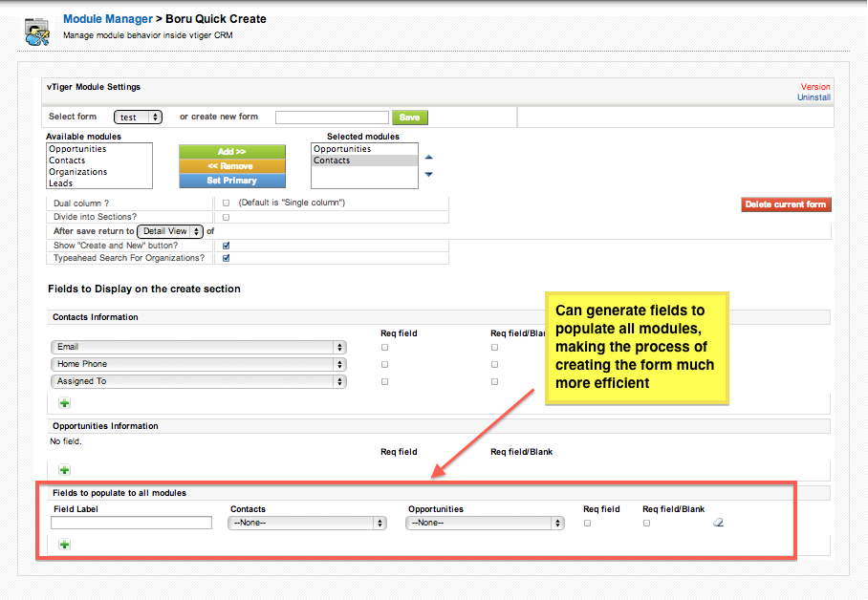868x600 pixels.
Task: Enable the Dual column checkbox
Action: pos(226,204)
